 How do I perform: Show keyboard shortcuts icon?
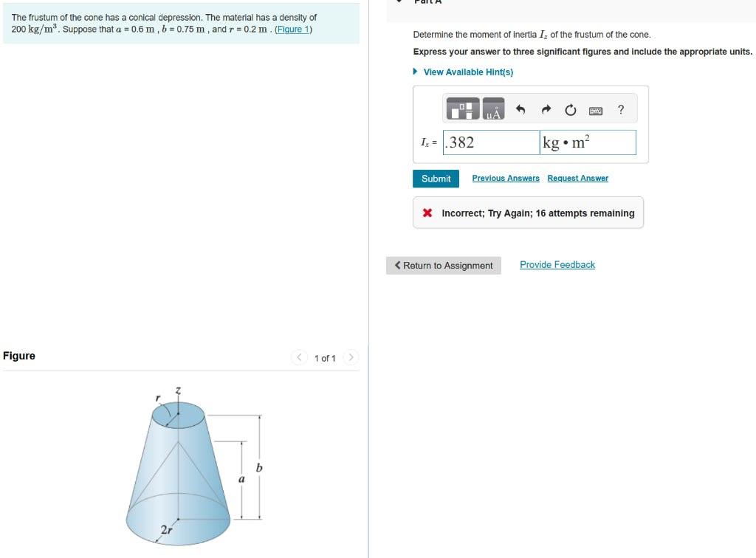pos(596,111)
